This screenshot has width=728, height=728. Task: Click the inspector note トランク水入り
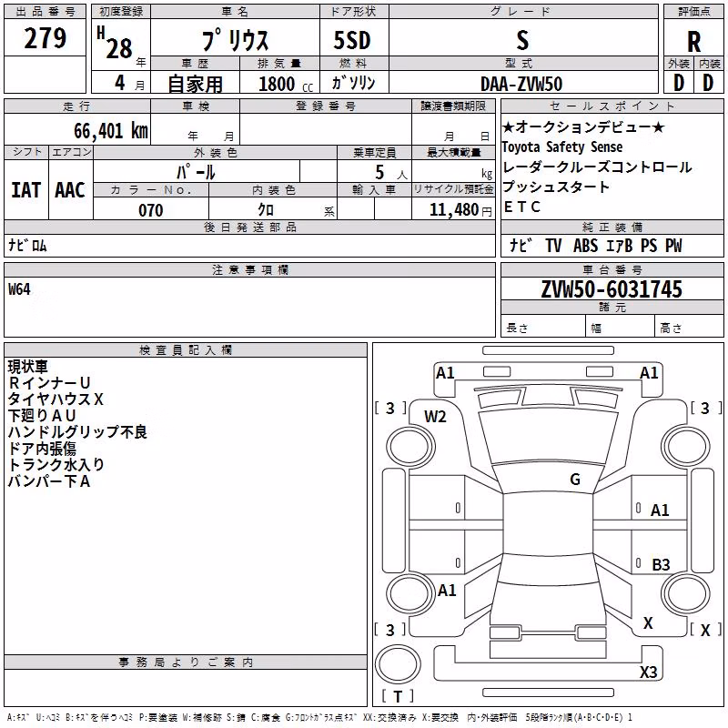click(x=56, y=465)
